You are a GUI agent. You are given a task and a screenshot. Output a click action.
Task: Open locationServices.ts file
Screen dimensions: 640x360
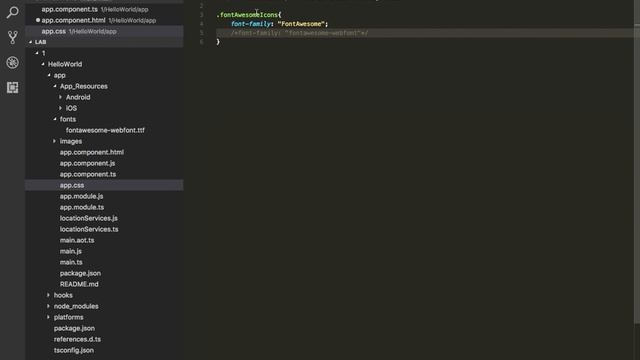click(89, 229)
